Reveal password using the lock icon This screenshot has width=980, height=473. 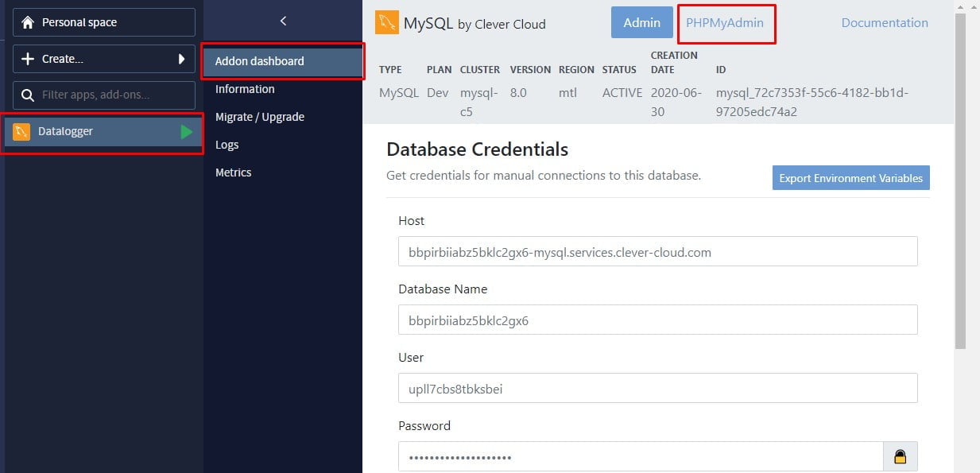(900, 456)
